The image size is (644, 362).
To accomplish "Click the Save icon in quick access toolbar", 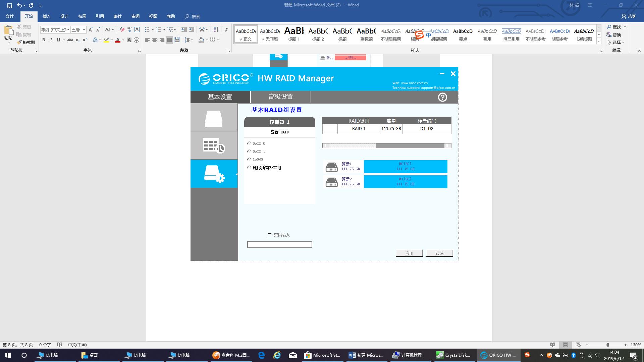I will 9,5.
